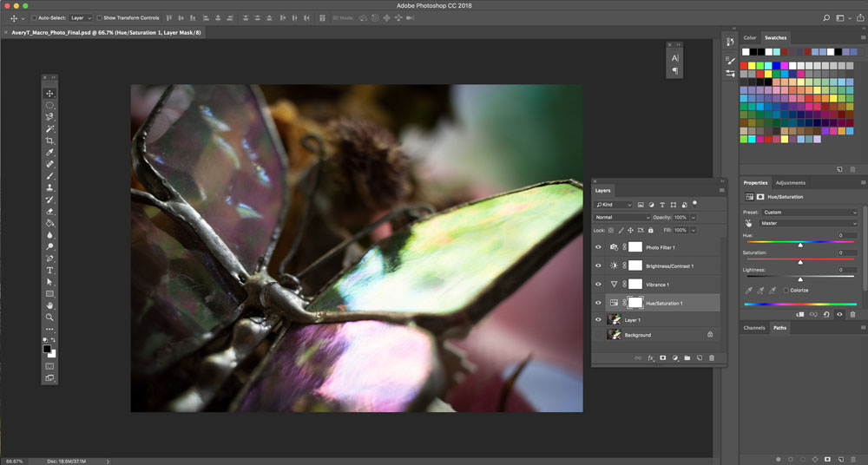Screen dimensions: 868x465
Task: Open the fx layer style menu
Action: [651, 358]
